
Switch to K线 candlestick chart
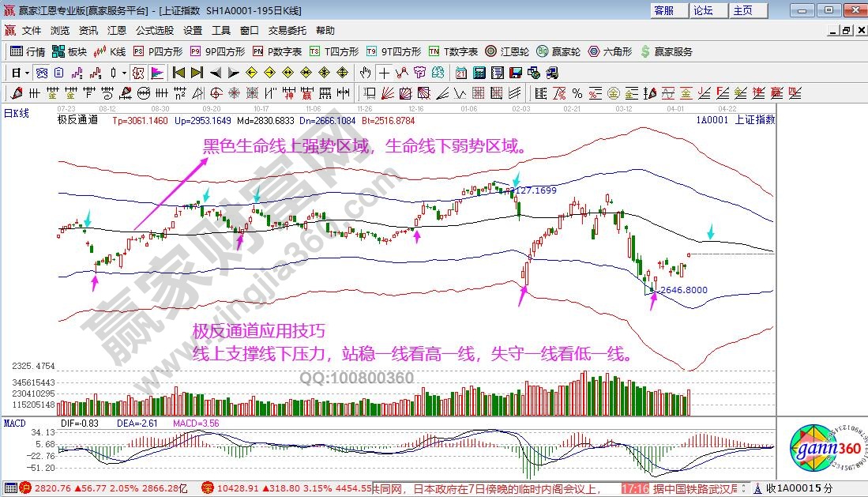109,51
